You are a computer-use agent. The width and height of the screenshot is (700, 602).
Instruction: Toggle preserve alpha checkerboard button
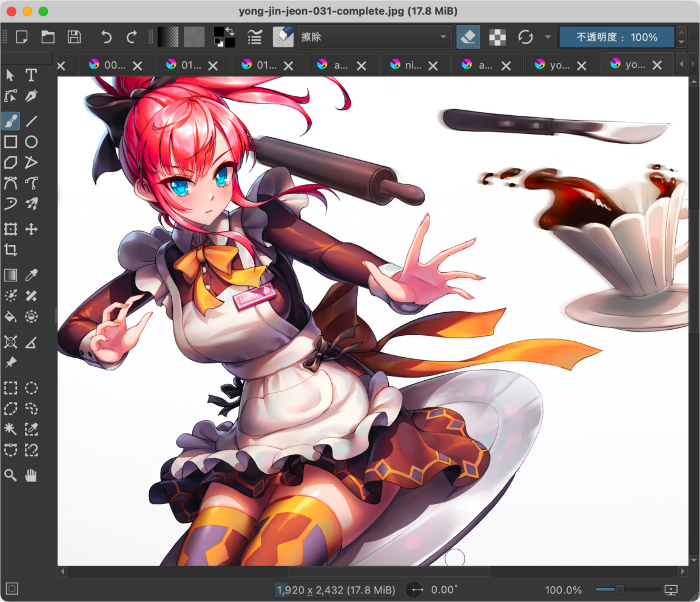(x=497, y=36)
